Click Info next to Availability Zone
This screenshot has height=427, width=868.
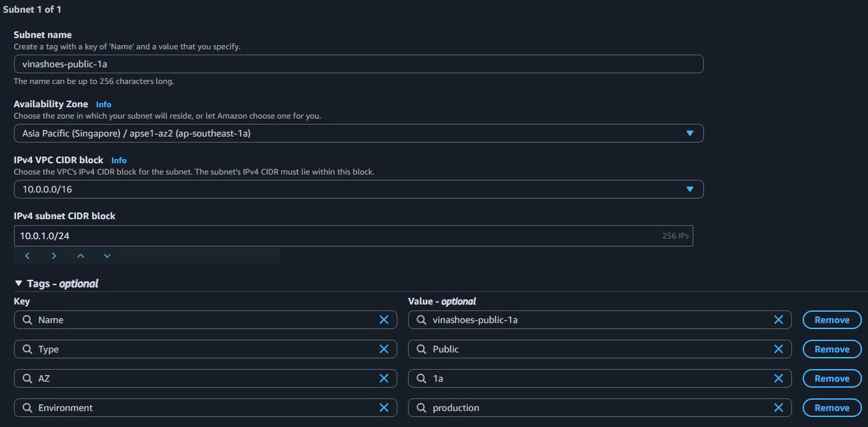click(x=103, y=104)
